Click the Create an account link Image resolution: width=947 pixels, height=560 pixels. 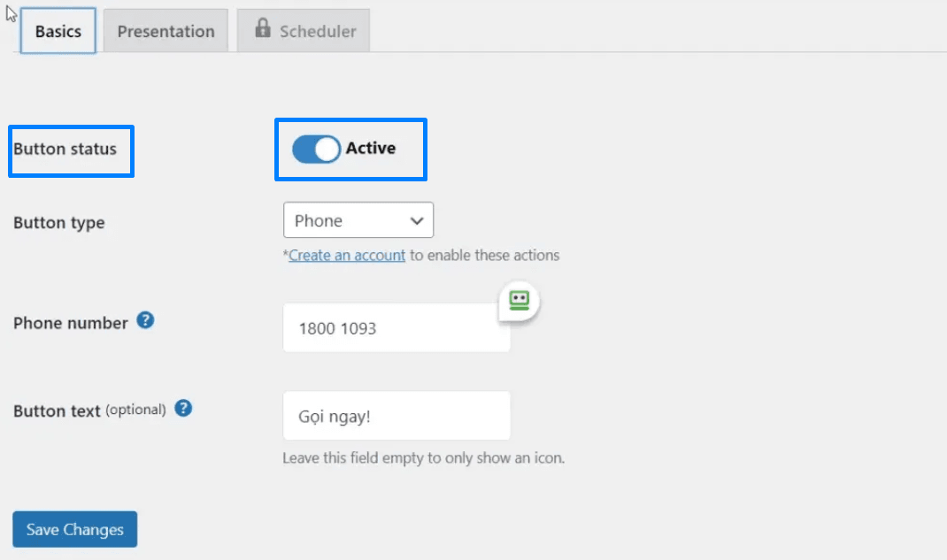coord(346,255)
